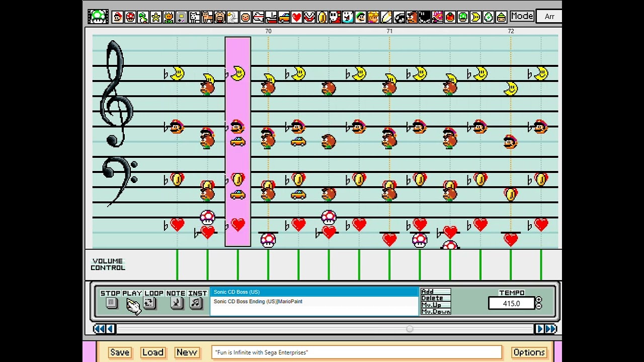Pick the star instrument icon
The image size is (644, 362).
[x=155, y=17]
